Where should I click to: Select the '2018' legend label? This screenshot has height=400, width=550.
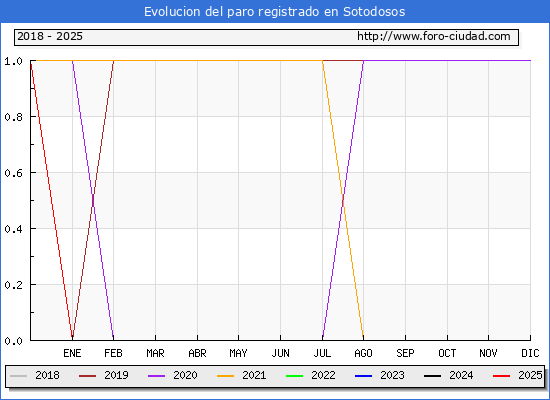47,375
